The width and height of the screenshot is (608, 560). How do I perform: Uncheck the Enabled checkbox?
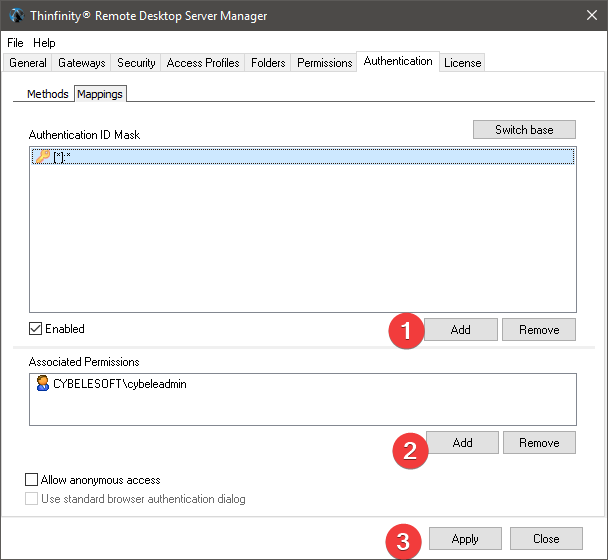point(36,329)
